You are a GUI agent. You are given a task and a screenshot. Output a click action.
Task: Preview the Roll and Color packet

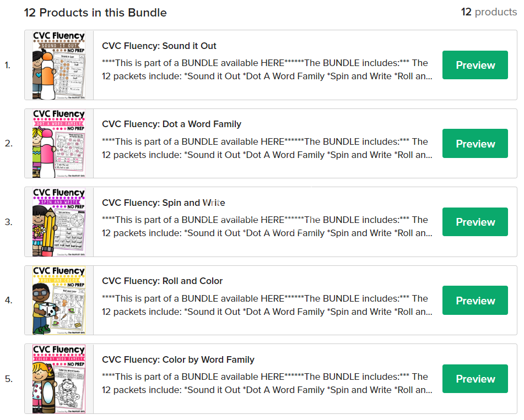coord(475,301)
